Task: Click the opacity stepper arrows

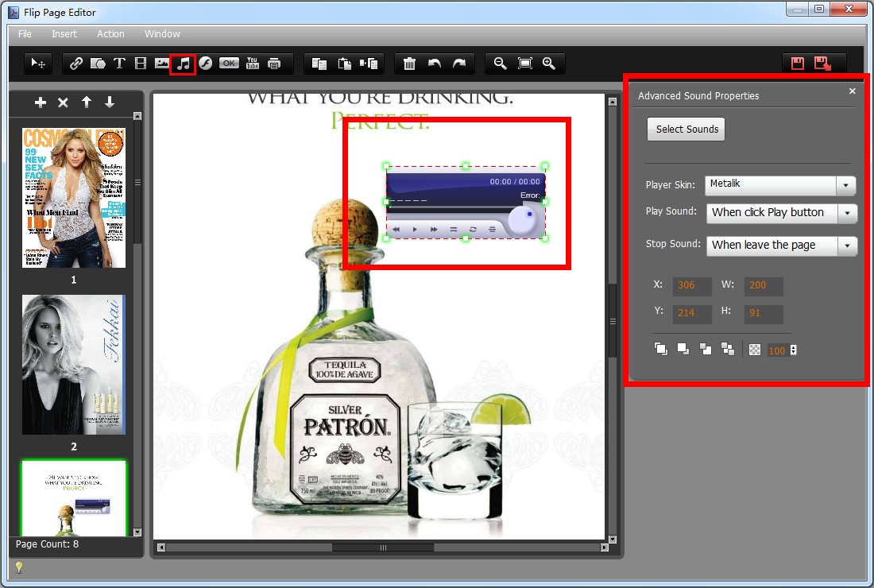Action: tap(793, 350)
